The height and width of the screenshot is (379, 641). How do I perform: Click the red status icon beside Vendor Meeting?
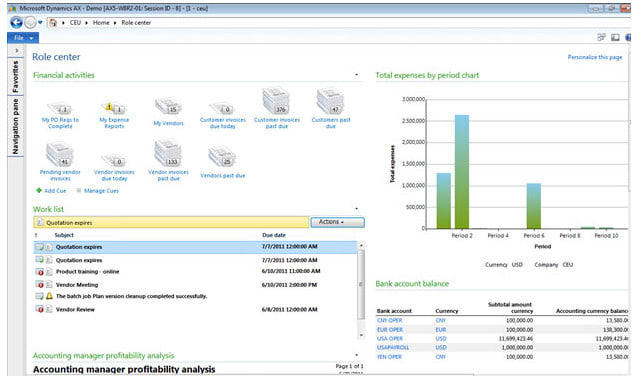[x=40, y=285]
